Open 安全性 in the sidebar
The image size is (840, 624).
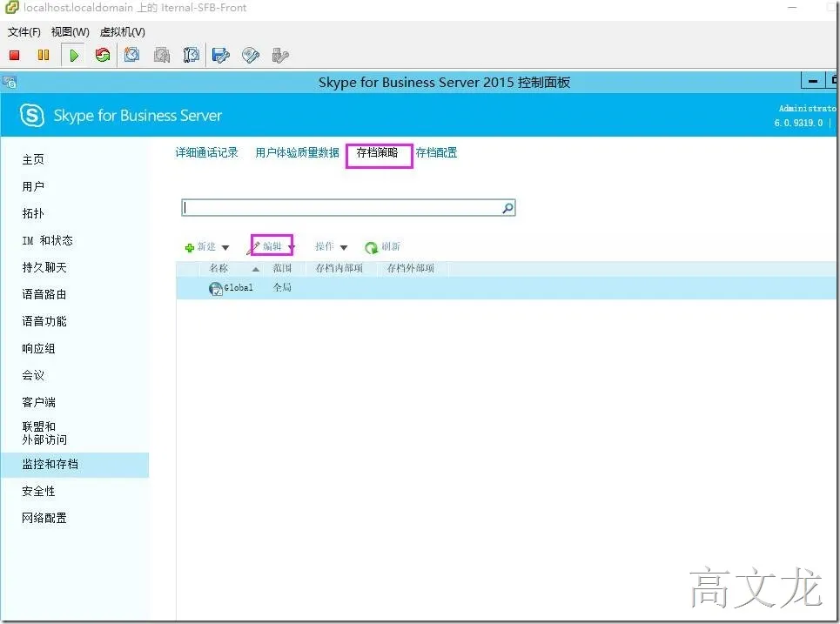point(38,491)
